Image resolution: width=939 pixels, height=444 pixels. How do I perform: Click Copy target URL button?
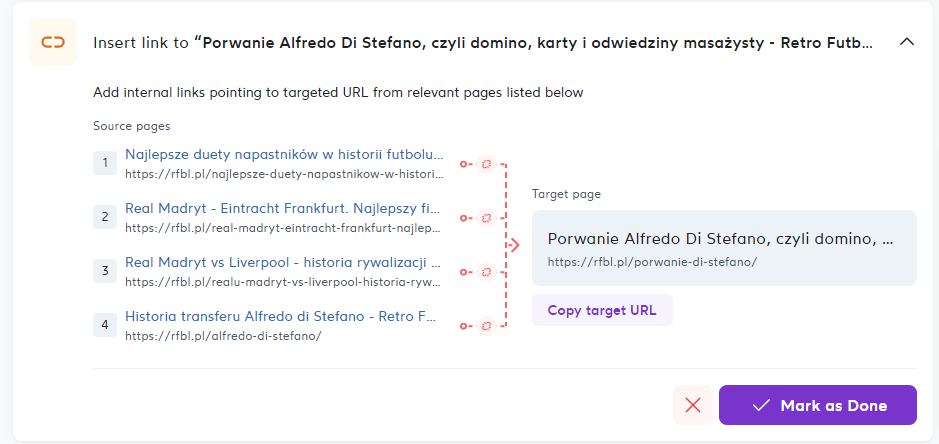(x=602, y=310)
